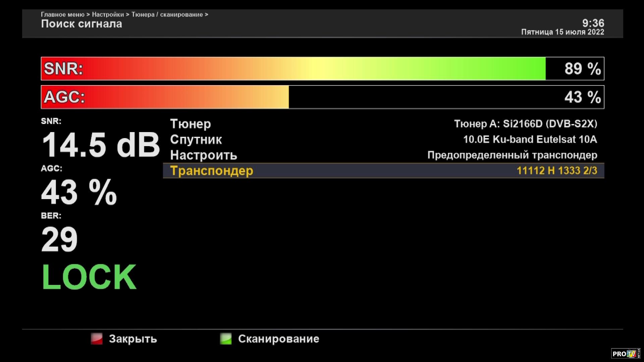Click the 14.5 dB SNR reading
644x362 pixels.
(x=100, y=145)
